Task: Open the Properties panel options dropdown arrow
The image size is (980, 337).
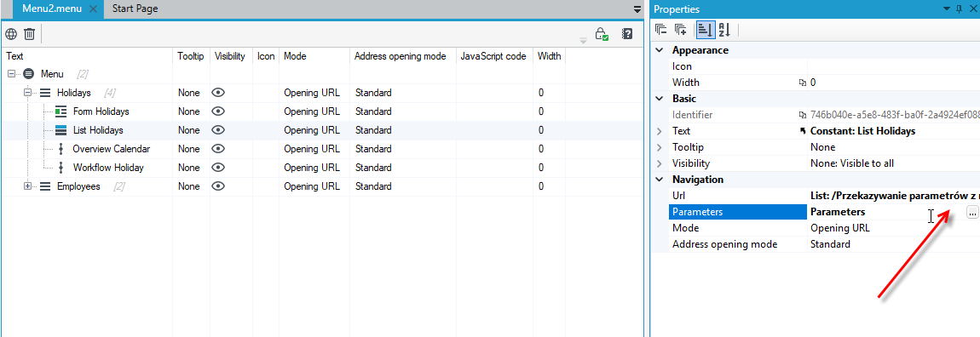Action: click(x=947, y=9)
